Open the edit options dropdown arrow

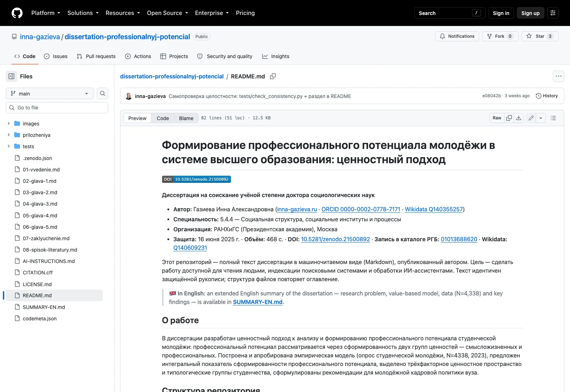click(x=541, y=118)
